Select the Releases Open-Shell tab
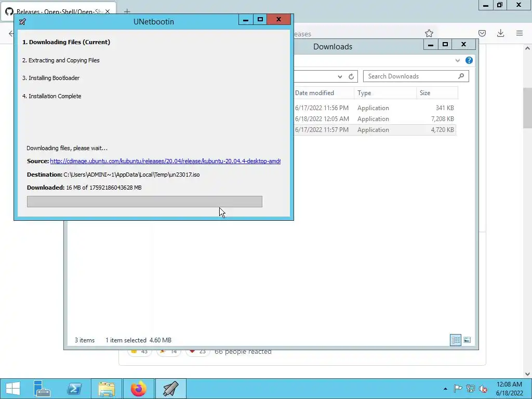The height and width of the screenshot is (399, 532). point(58,11)
